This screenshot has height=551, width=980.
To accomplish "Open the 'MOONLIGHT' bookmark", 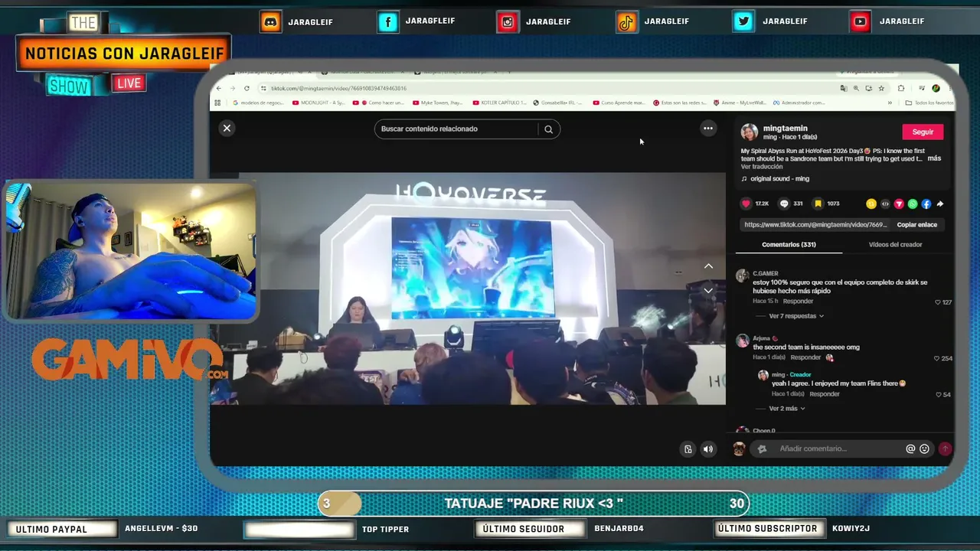I will pos(318,103).
